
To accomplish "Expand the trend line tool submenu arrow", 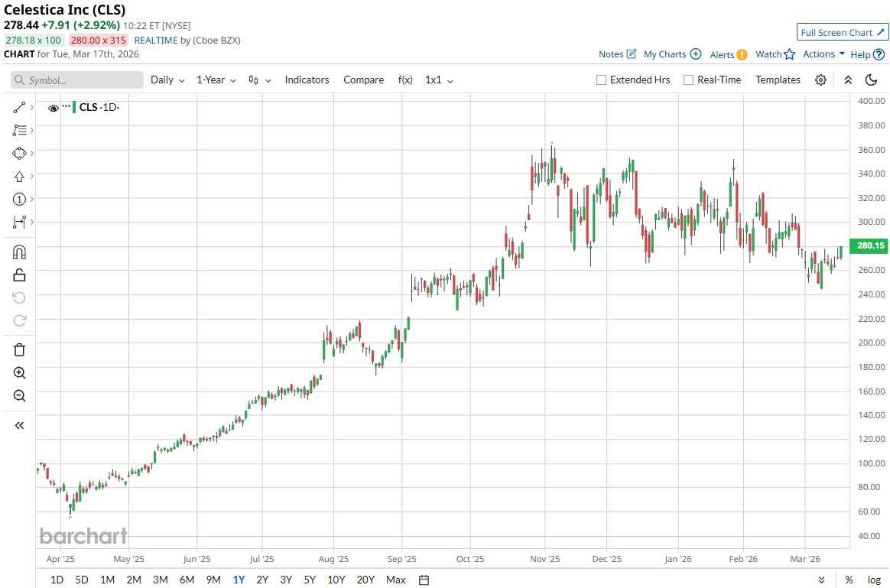I will pos(32,107).
